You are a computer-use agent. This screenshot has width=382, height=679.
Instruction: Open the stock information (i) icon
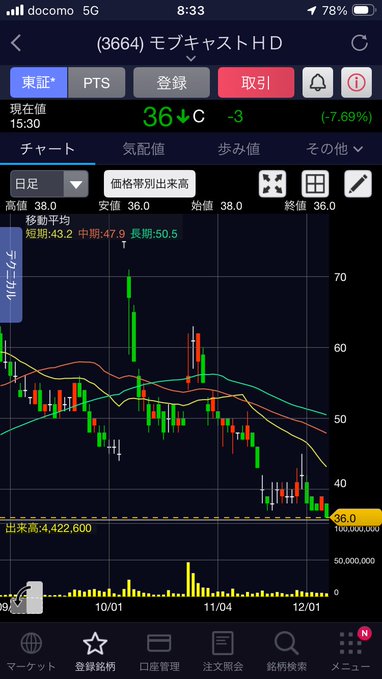(356, 82)
